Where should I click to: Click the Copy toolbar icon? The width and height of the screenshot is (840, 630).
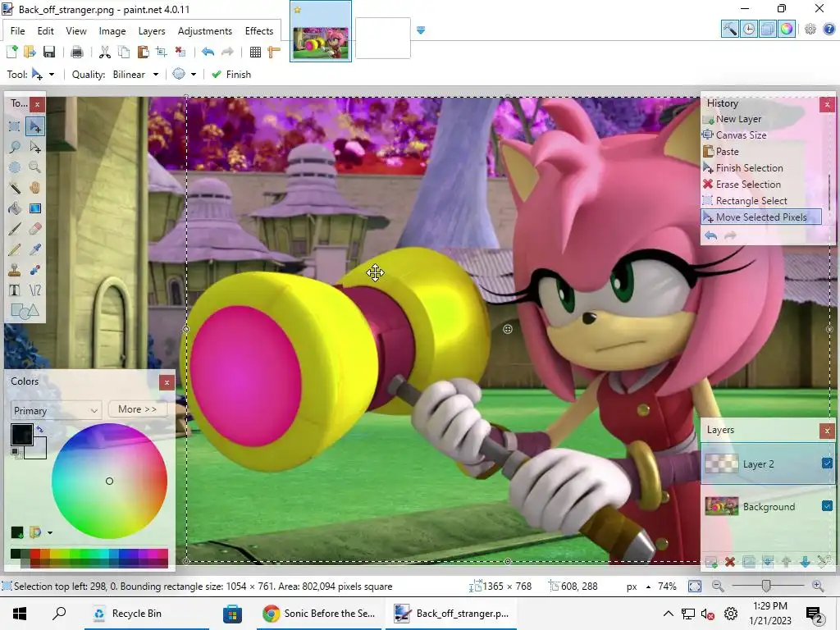pos(124,52)
